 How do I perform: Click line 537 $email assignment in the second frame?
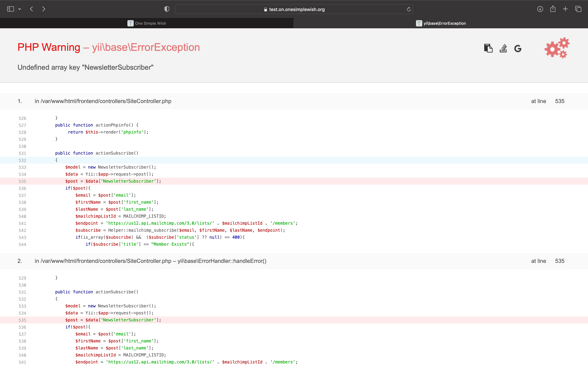pos(106,334)
